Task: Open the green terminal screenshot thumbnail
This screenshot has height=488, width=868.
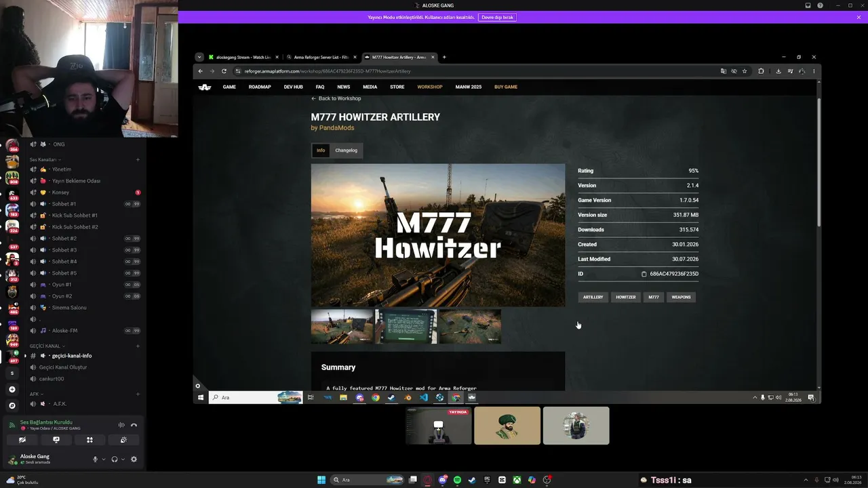Action: pos(406,327)
